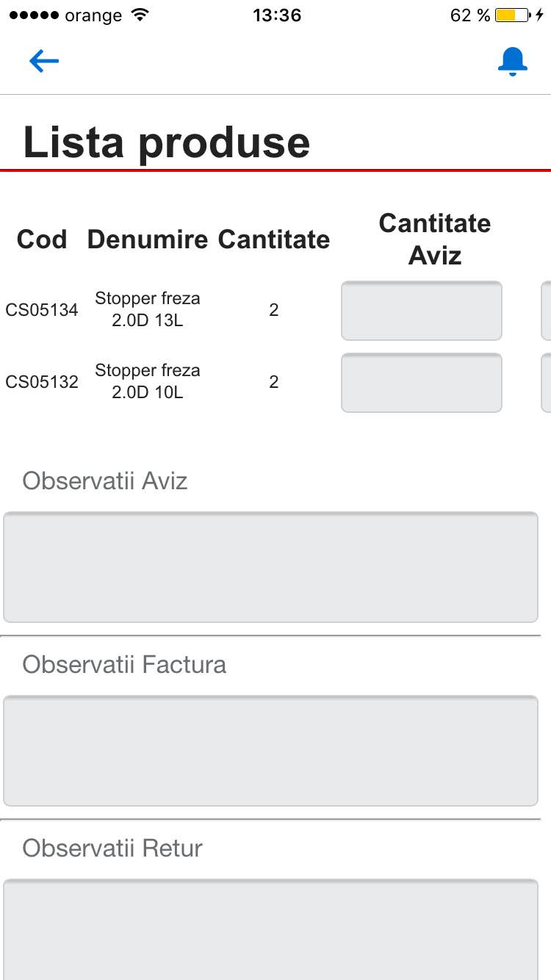Screen dimensions: 551x980
Task: Tap the 13:36 clock in status bar
Action: coord(276,15)
